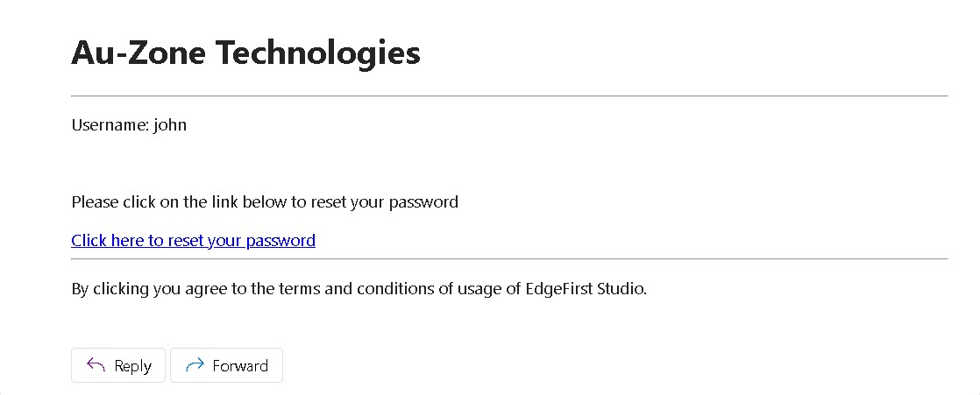Image resolution: width=980 pixels, height=395 pixels.
Task: Click the terms and conditions sentence
Action: [359, 288]
